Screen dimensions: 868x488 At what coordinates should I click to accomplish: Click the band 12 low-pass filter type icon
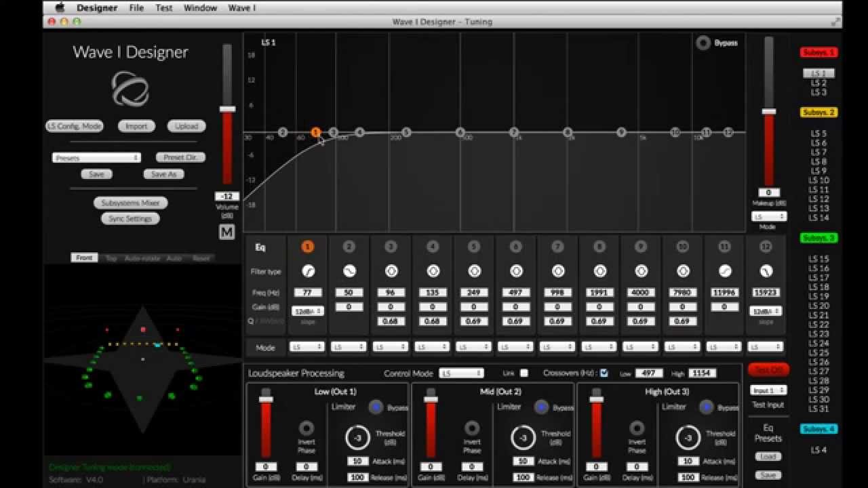click(766, 271)
